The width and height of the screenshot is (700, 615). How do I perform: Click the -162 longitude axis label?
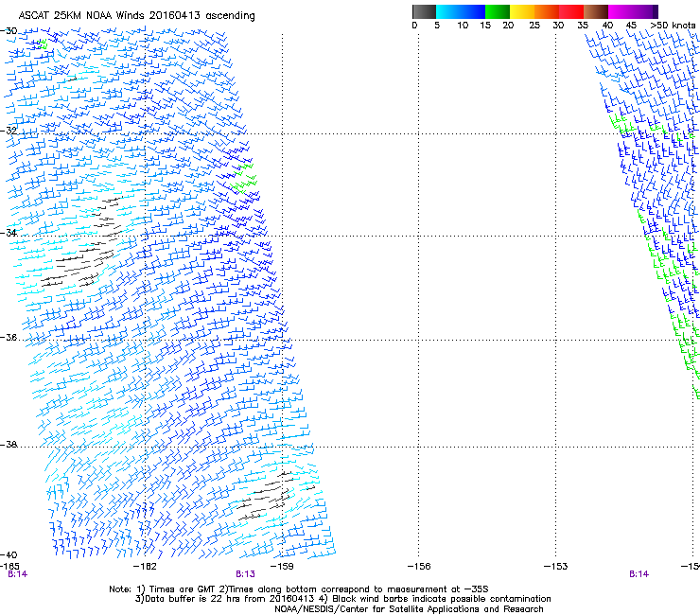tap(145, 567)
